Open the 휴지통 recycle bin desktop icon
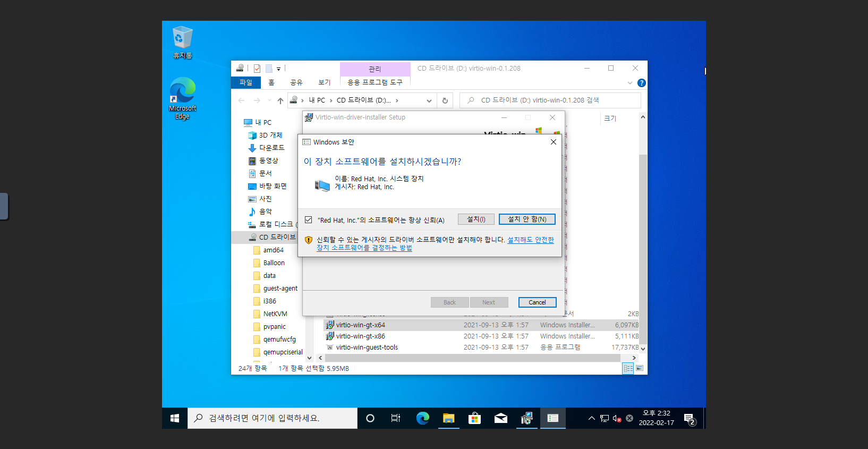This screenshot has height=449, width=868. coord(182,42)
